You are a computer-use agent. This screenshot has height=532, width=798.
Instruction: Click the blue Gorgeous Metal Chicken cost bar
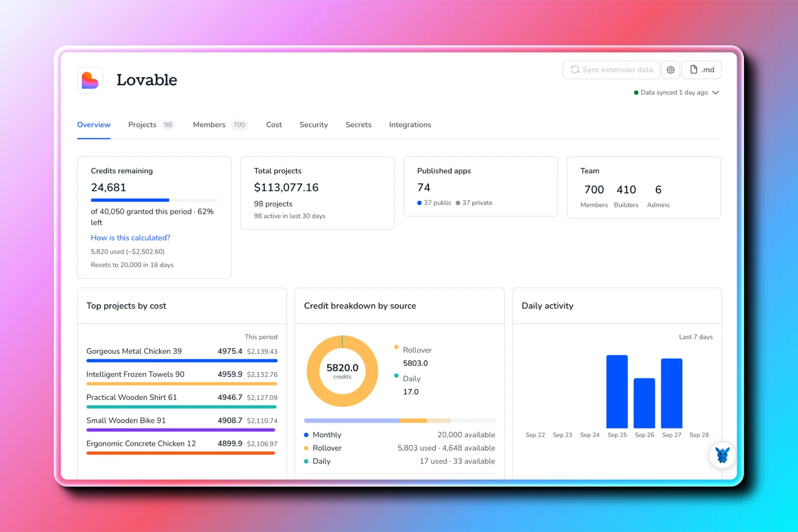coord(182,360)
